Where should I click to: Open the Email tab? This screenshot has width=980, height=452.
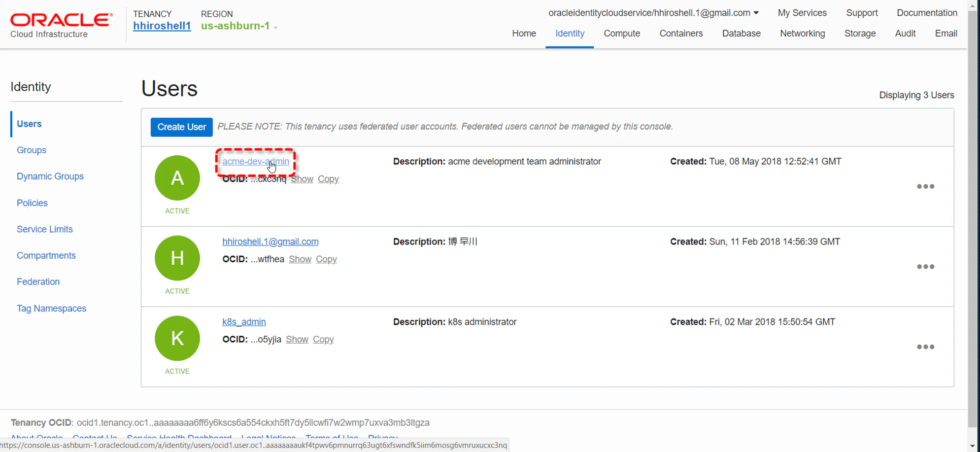(946, 33)
